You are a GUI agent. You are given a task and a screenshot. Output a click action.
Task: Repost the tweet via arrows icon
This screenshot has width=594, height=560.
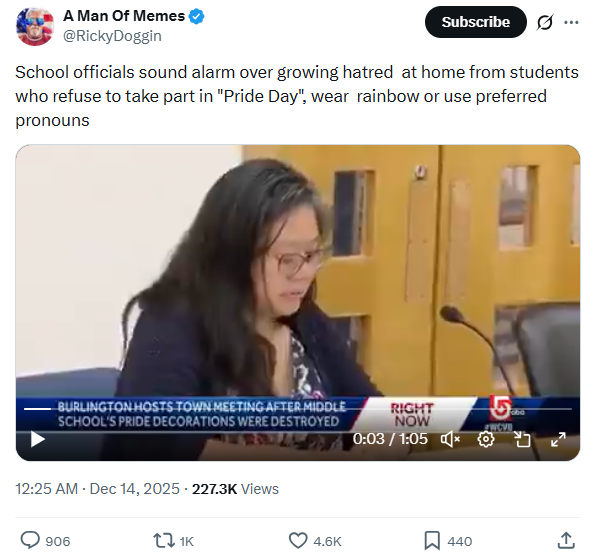coord(163,541)
